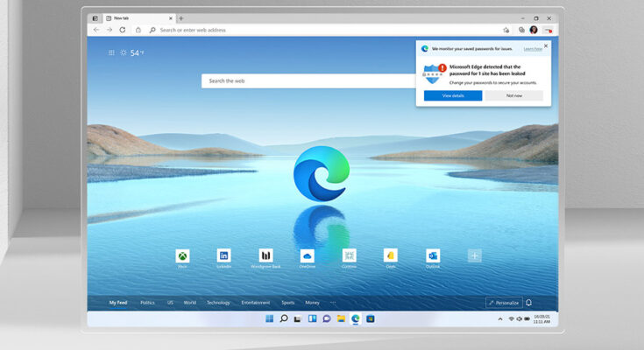The image size is (644, 350).
Task: Open the notifications bell icon
Action: click(x=529, y=303)
